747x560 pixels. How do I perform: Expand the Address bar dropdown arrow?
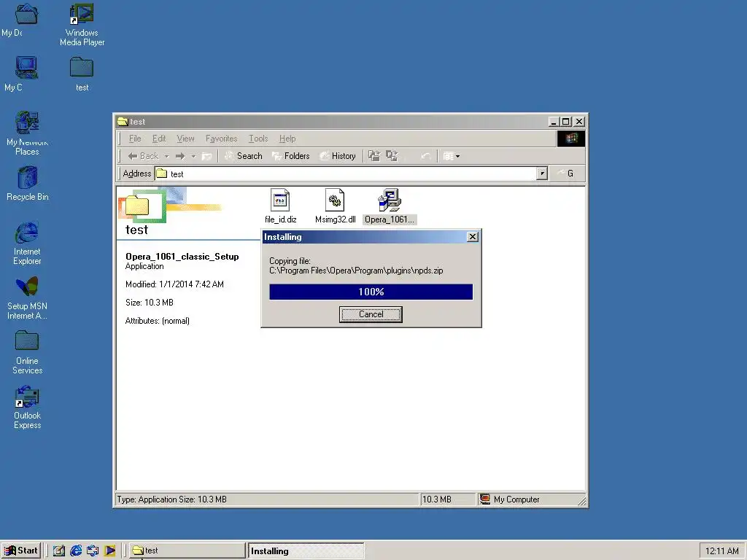pos(542,174)
